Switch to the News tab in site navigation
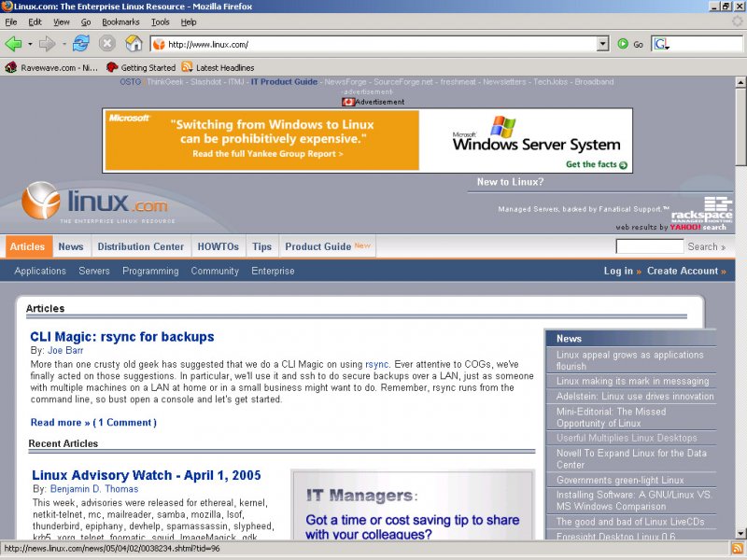This screenshot has height=560, width=747. [x=71, y=246]
